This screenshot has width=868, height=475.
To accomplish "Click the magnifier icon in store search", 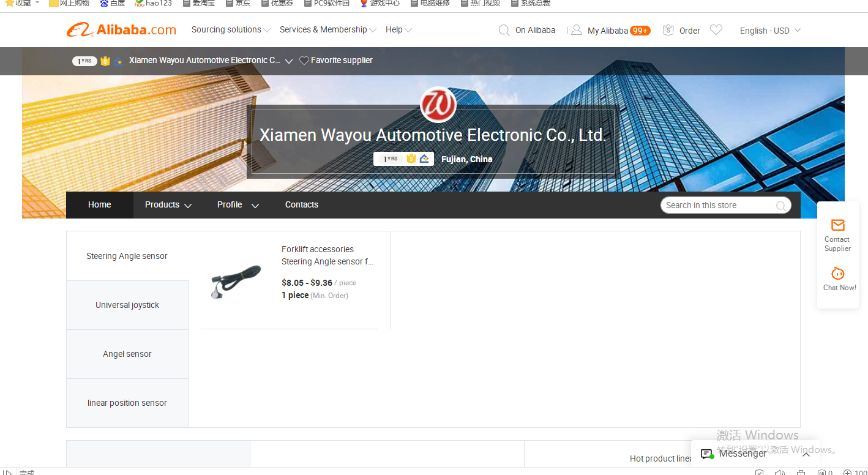I will [x=780, y=206].
